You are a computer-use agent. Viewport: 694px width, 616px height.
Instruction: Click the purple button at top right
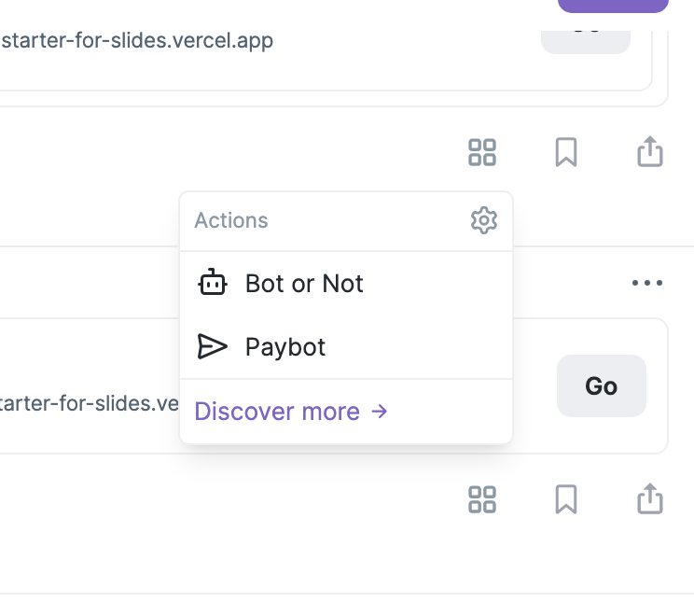pyautogui.click(x=613, y=7)
